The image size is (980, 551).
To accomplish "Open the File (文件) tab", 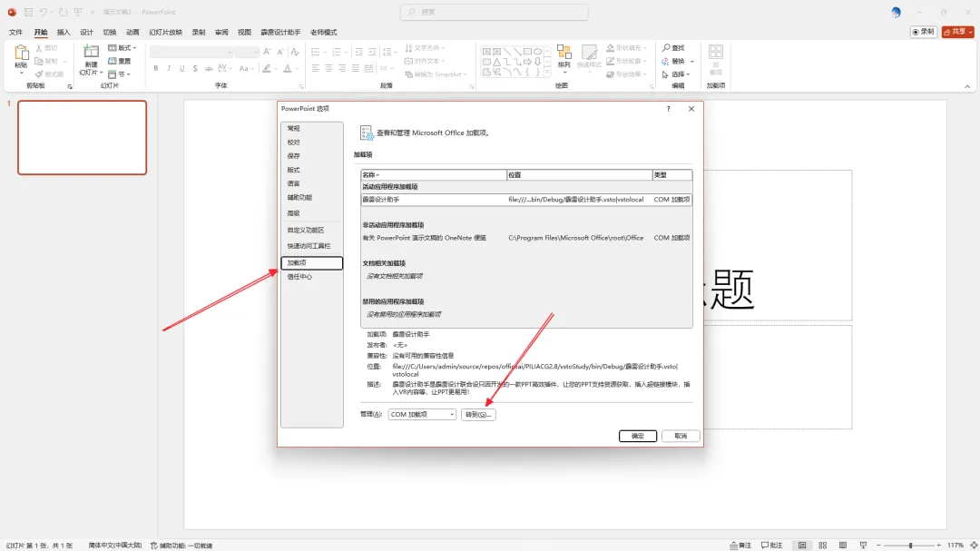I will pos(15,32).
